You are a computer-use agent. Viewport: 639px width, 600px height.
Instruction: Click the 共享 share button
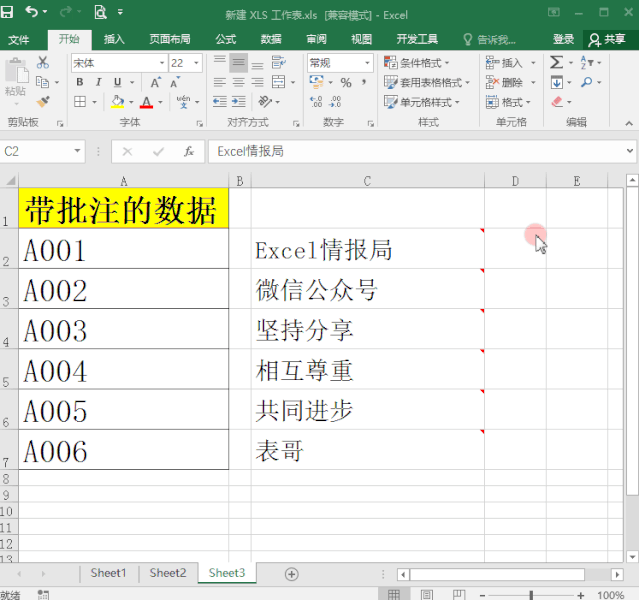pyautogui.click(x=607, y=40)
